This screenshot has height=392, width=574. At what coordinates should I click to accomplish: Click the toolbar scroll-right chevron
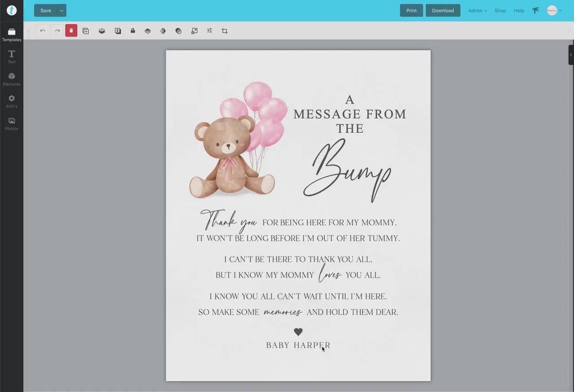click(570, 31)
